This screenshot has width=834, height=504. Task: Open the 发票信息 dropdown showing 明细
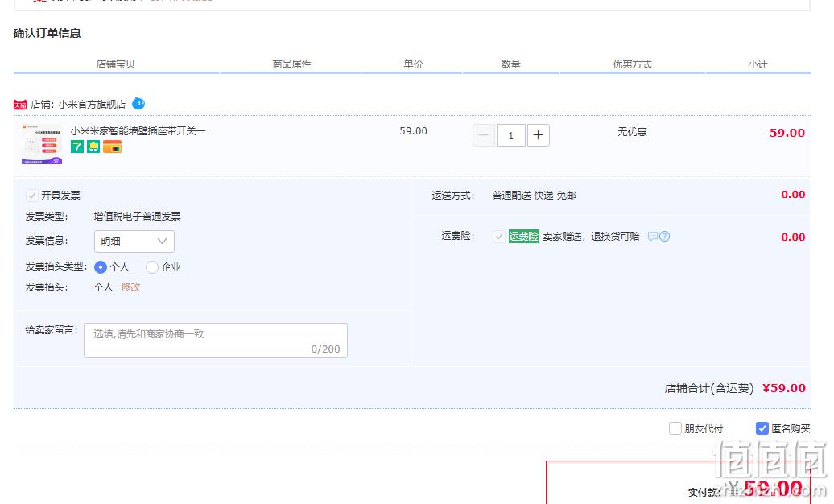click(134, 241)
